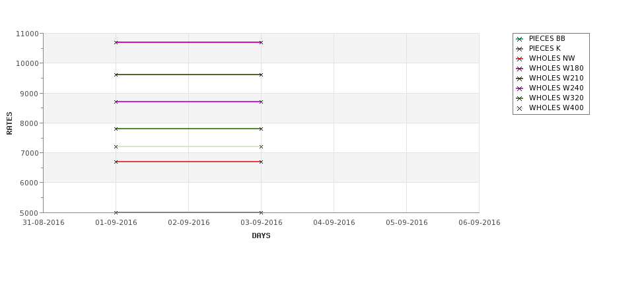Select the PIECES BB legend label

click(x=547, y=38)
